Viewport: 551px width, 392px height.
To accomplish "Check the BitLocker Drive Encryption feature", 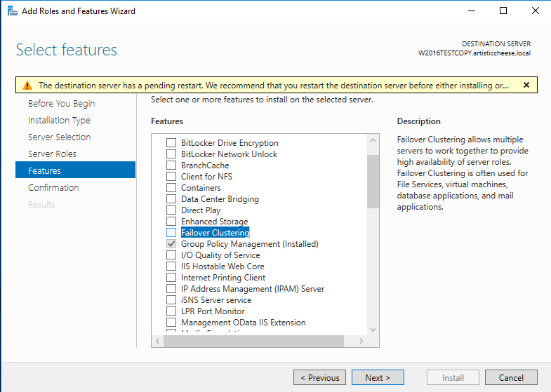I will pos(171,143).
